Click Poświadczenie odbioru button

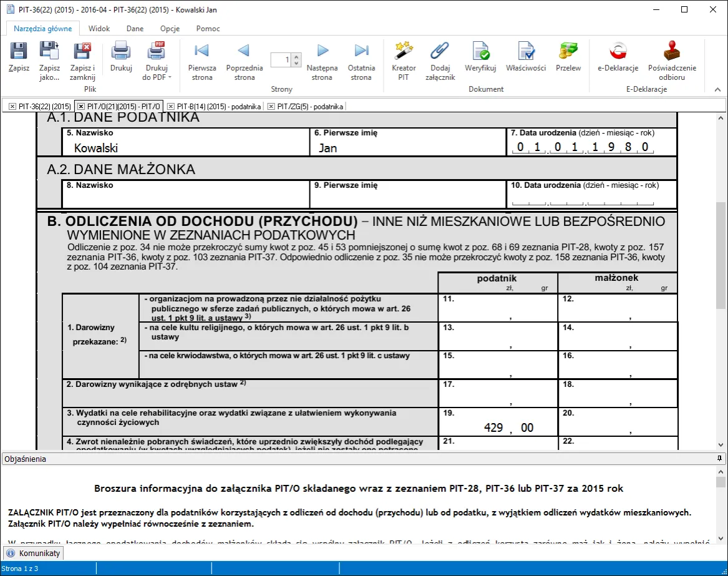[x=671, y=61]
